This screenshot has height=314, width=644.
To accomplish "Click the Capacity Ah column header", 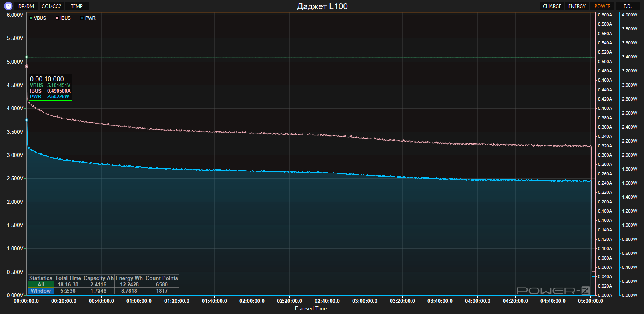I will 98,278.
